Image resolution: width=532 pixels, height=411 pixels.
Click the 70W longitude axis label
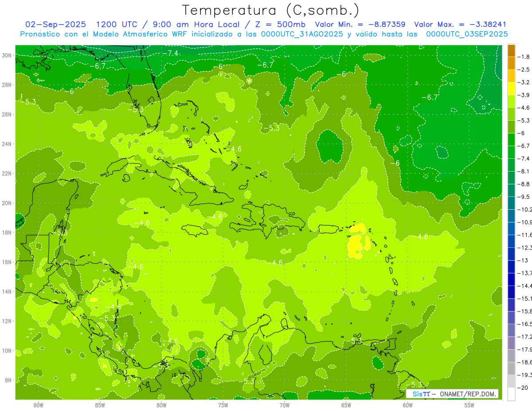click(x=285, y=405)
